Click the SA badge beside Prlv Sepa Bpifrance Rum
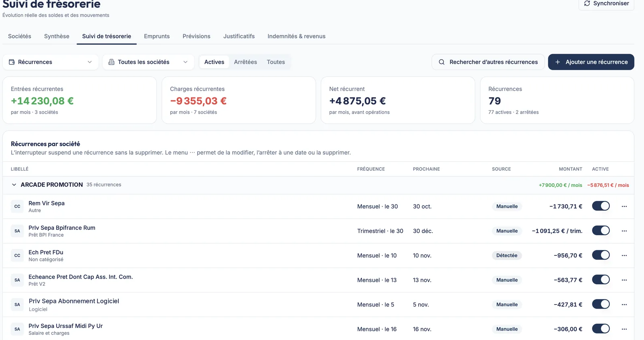The width and height of the screenshot is (644, 340). pyautogui.click(x=17, y=231)
